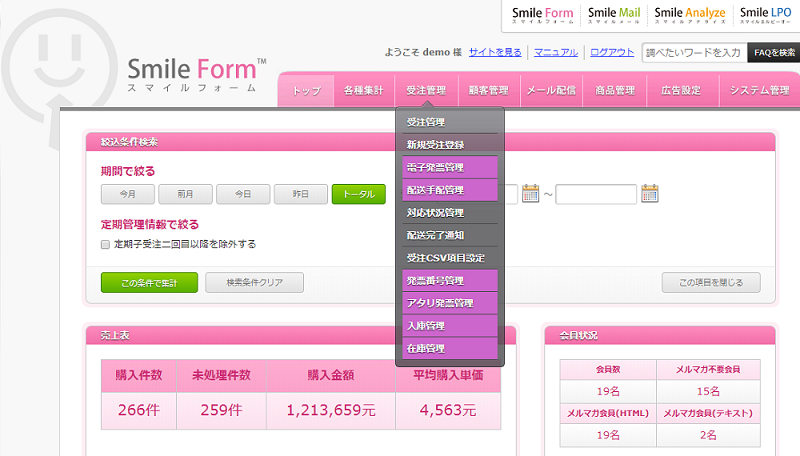
Task: Click the 2名 text member value
Action: [x=708, y=435]
